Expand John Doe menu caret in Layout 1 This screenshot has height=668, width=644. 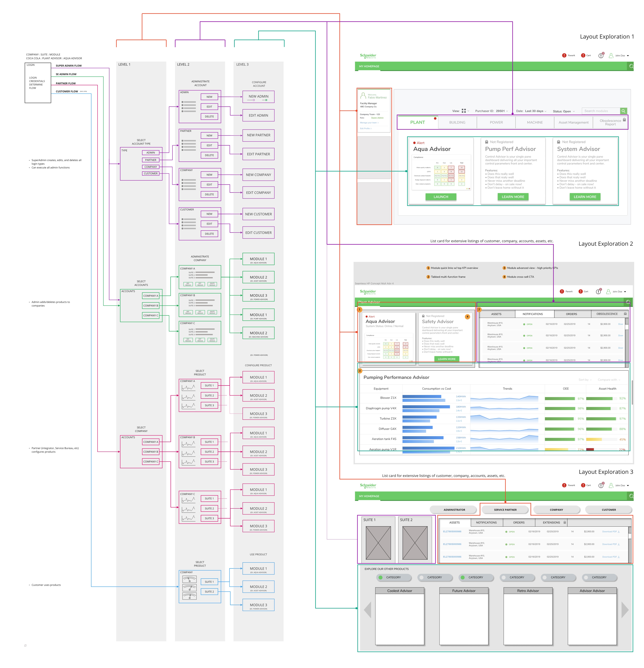(x=628, y=56)
